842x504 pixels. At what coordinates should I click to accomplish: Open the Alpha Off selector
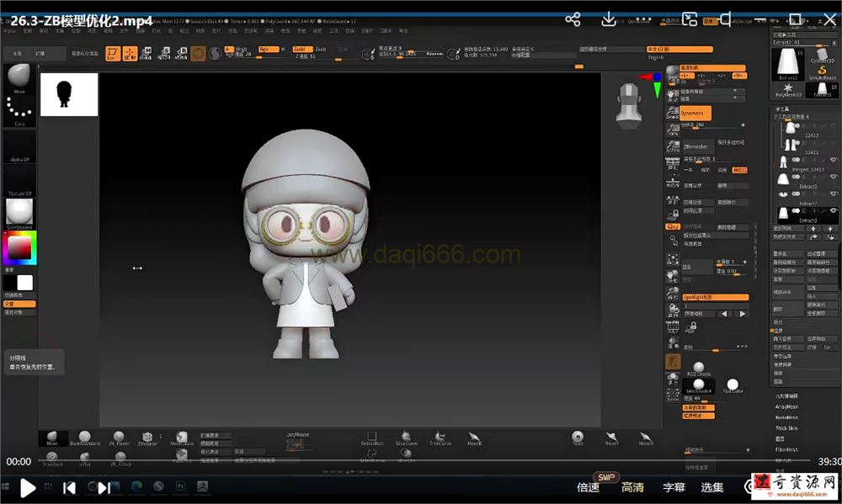[19, 146]
